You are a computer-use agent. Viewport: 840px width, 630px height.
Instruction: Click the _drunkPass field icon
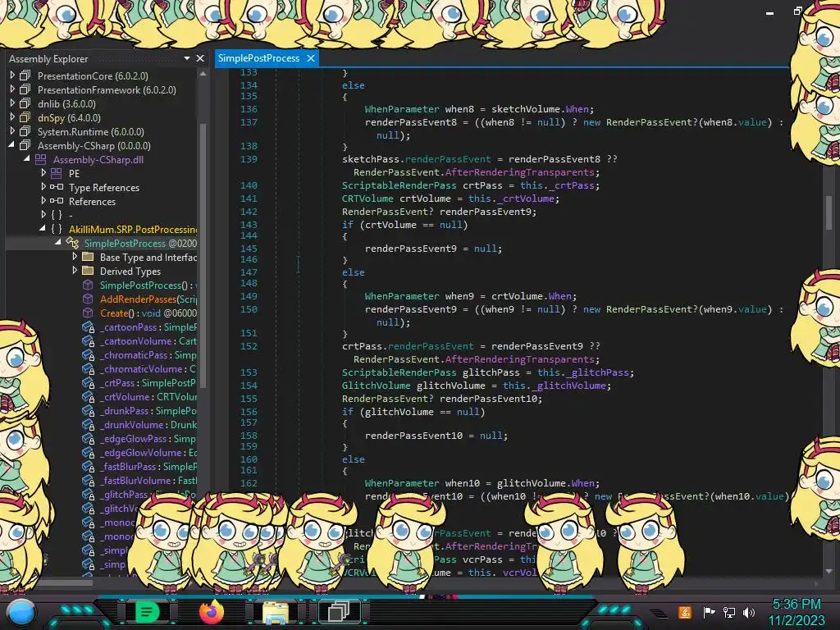(89, 411)
